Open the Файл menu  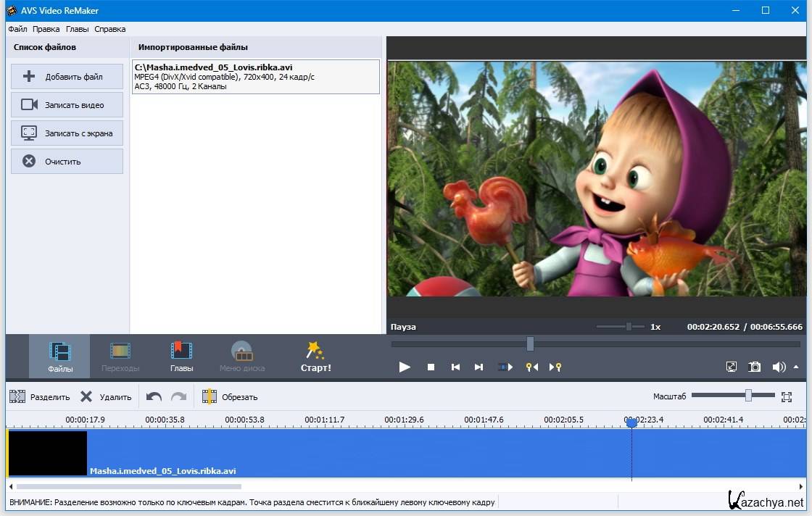(x=17, y=29)
